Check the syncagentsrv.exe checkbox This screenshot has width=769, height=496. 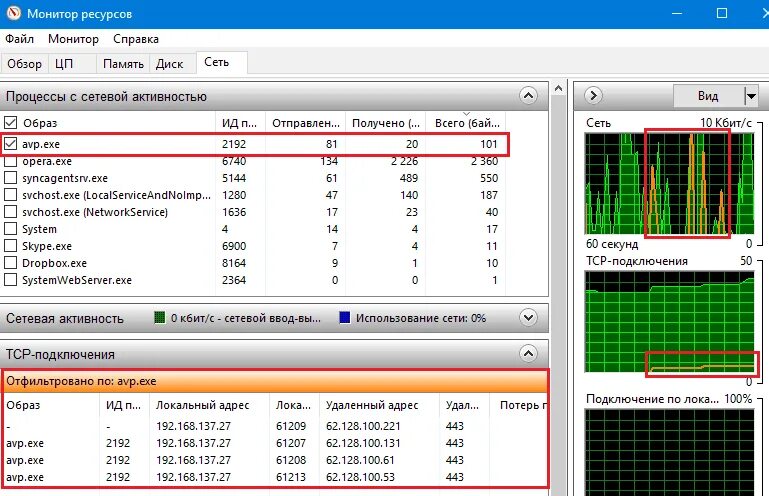point(10,178)
